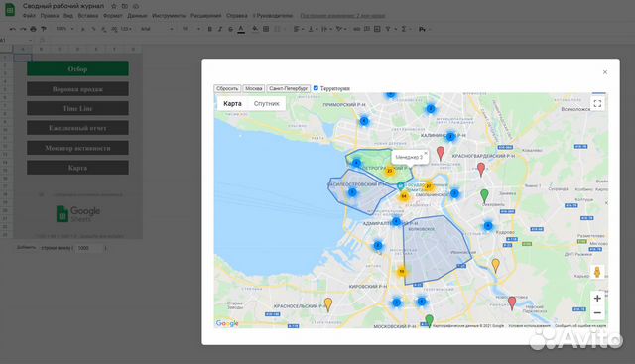Click the Воронка продаж button

tap(77, 89)
